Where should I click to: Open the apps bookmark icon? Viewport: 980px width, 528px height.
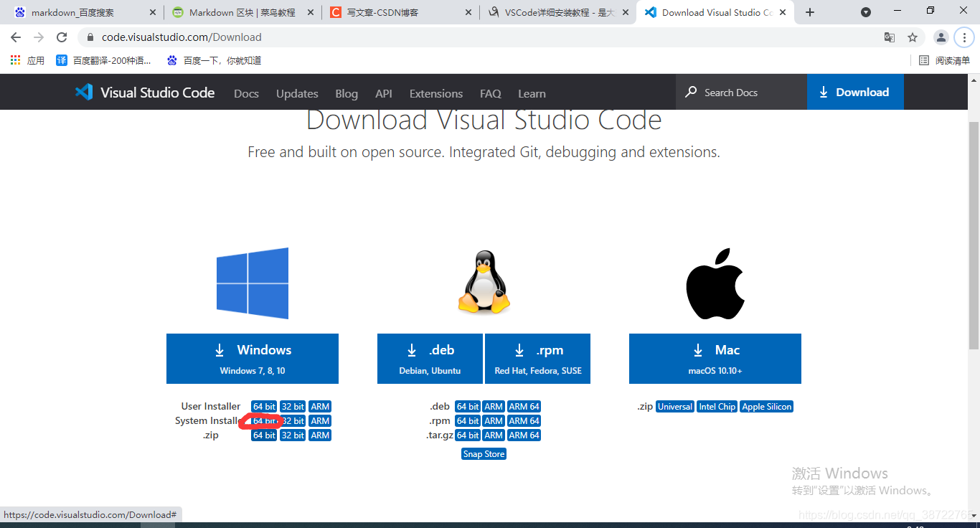click(27, 60)
